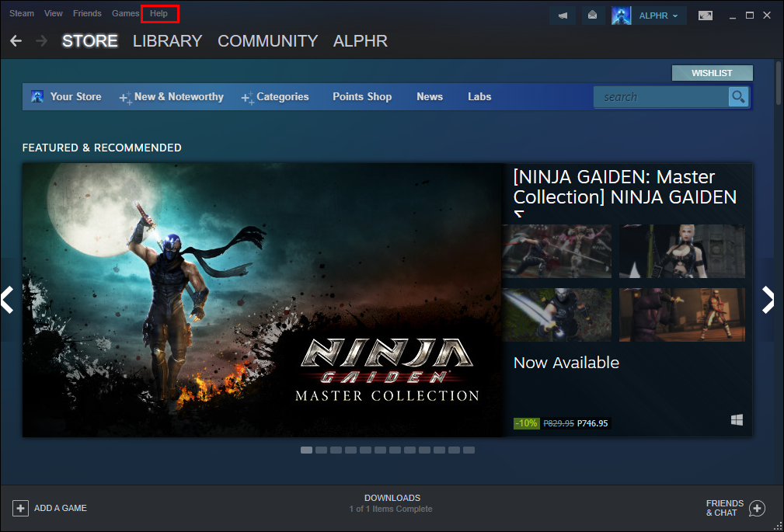This screenshot has height=532, width=784.
Task: Click the search magnifier icon
Action: click(738, 96)
